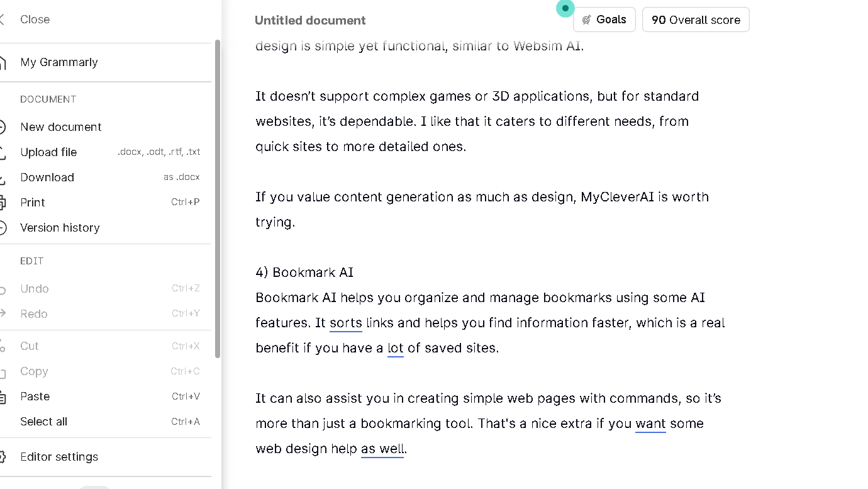Click the green Grammarly status dot
This screenshot has width=868, height=489.
tap(565, 8)
